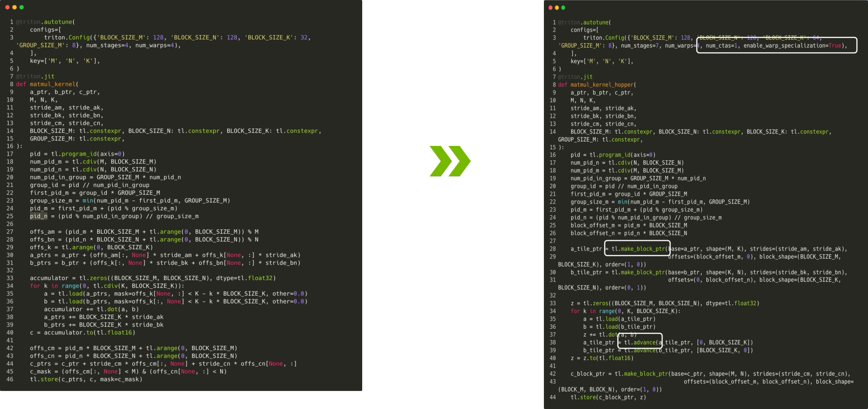Select the boxed tl.make_block_ptr call on line 28
This screenshot has height=409, width=868.
pos(638,249)
